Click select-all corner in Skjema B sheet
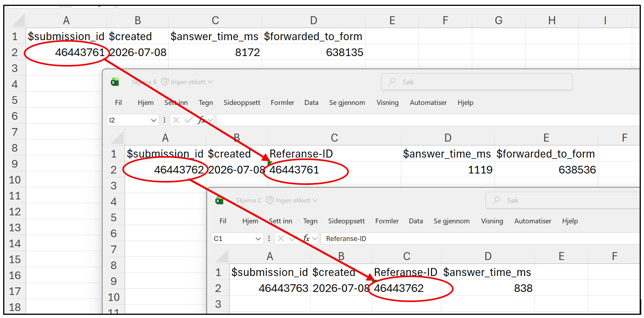Screen dimensions: 644x318 (118, 137)
